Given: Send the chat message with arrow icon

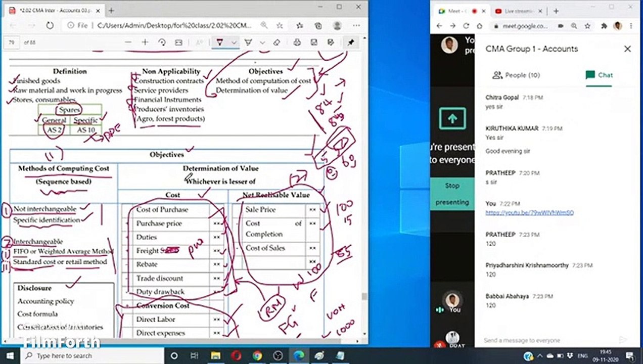Looking at the screenshot, I should click(x=622, y=340).
